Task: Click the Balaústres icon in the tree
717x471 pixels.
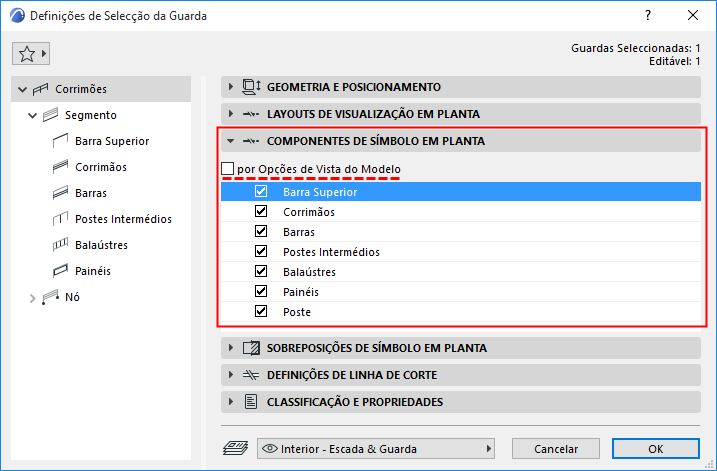Action: tap(59, 245)
